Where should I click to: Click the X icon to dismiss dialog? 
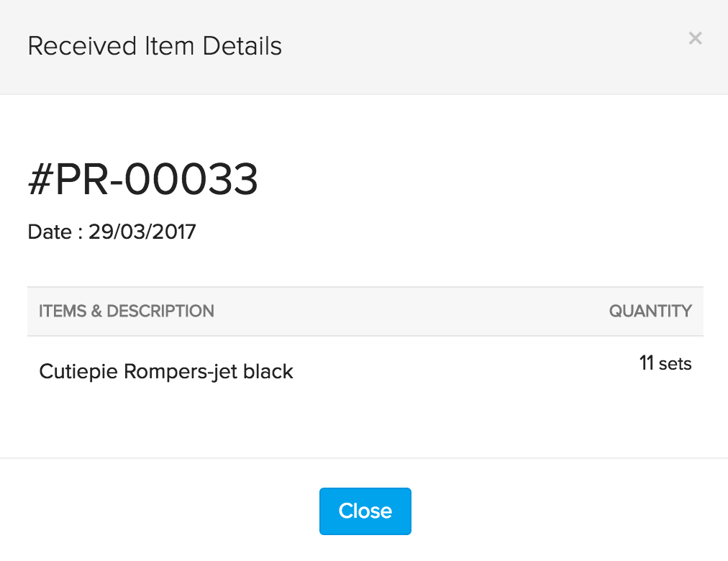[695, 39]
